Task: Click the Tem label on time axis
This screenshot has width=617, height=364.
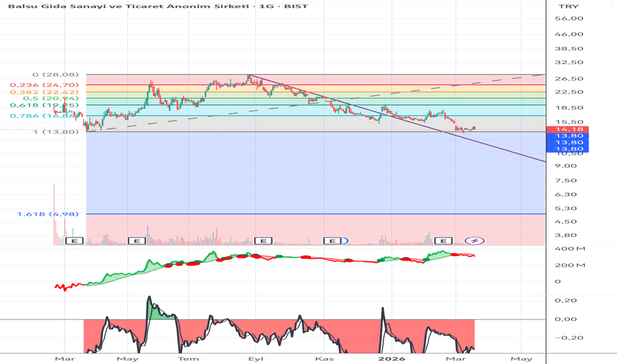Action: pyautogui.click(x=188, y=359)
